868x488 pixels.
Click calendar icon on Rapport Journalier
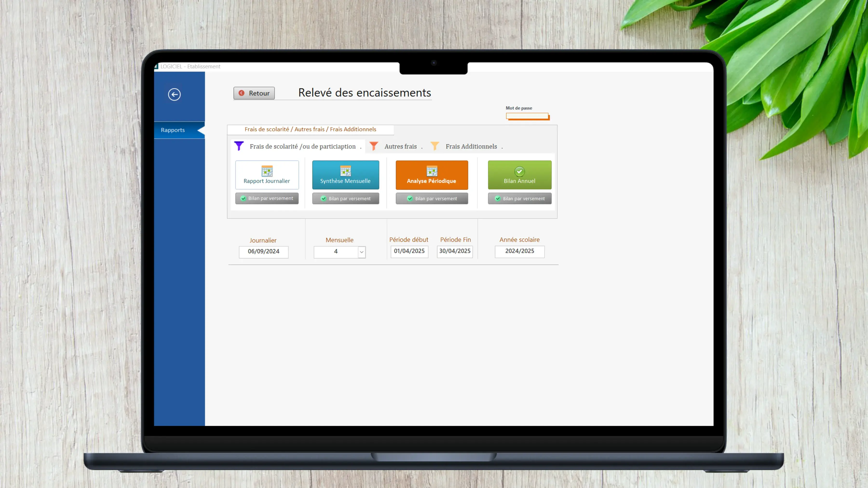267,171
